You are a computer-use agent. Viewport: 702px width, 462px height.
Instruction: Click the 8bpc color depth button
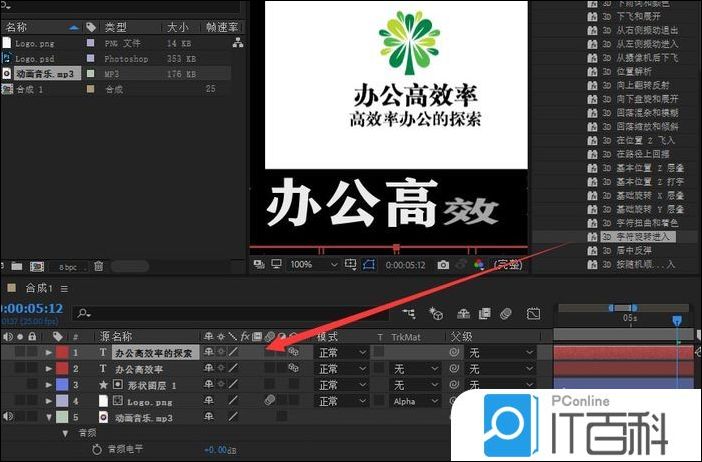68,267
